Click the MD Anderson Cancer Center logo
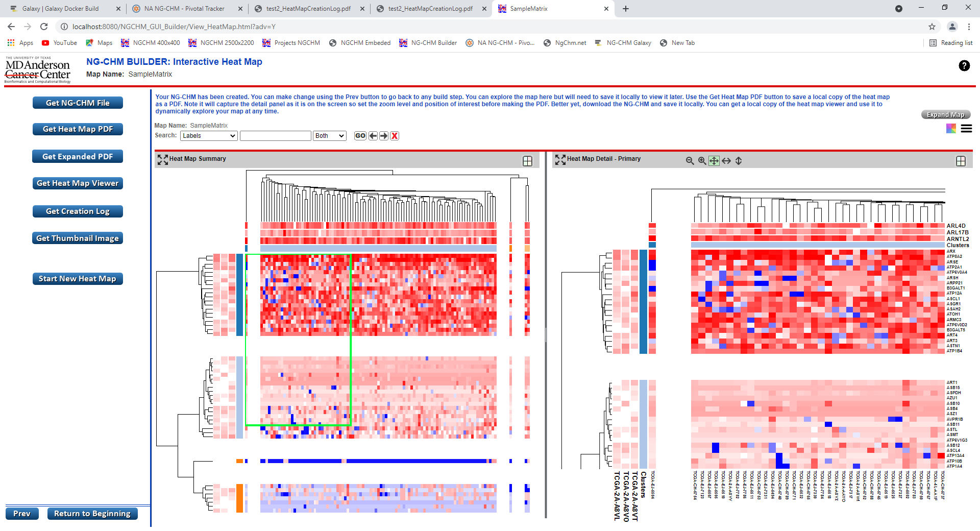 tap(38, 70)
